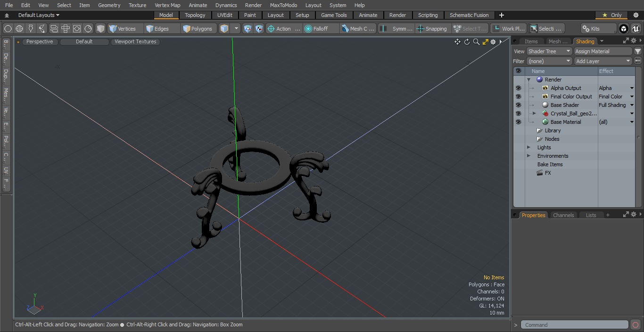Select the Bake Items tree row

(550, 164)
